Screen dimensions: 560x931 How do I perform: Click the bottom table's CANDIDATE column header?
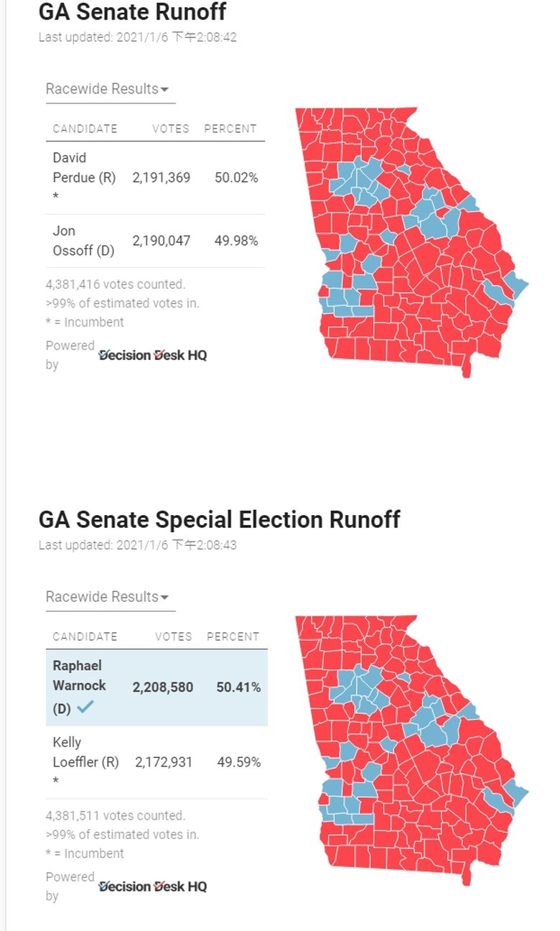pos(85,636)
